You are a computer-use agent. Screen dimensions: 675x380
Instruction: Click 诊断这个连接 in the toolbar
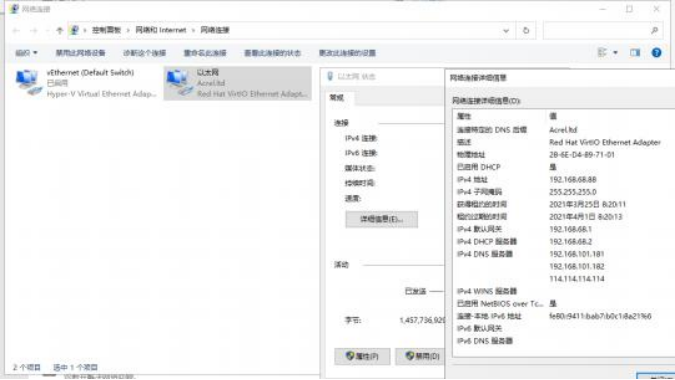(144, 53)
